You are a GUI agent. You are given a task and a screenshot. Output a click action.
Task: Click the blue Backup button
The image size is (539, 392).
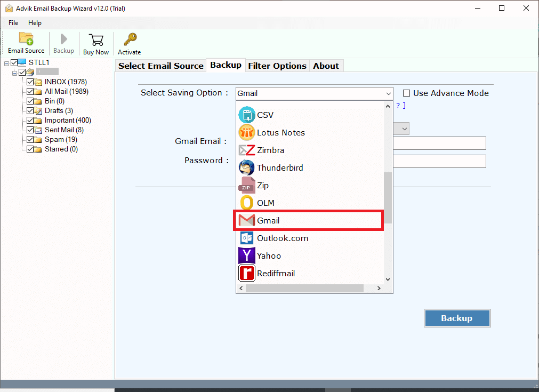click(457, 318)
